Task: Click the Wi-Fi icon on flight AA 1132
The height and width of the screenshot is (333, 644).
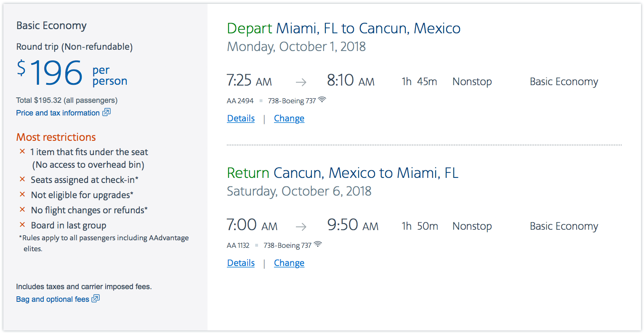Action: click(318, 244)
